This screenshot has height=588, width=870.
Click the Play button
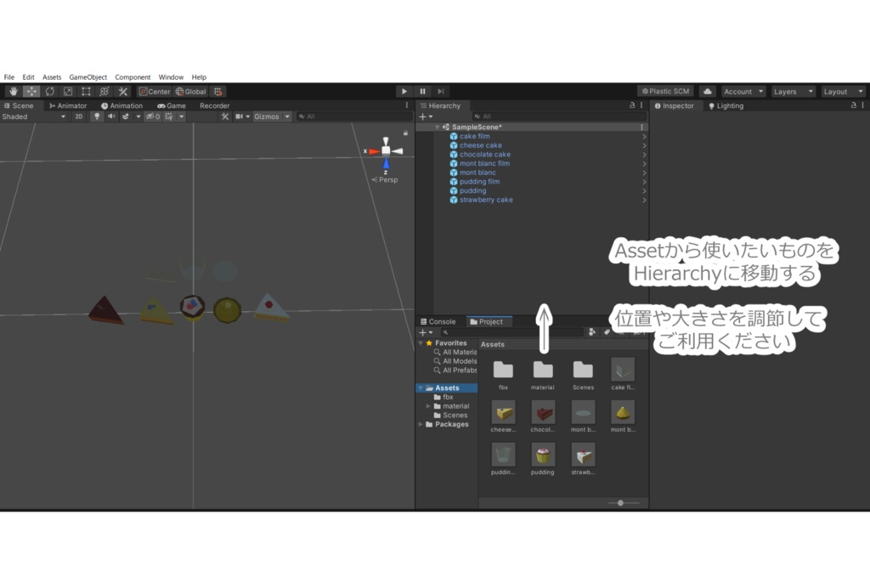pos(404,92)
